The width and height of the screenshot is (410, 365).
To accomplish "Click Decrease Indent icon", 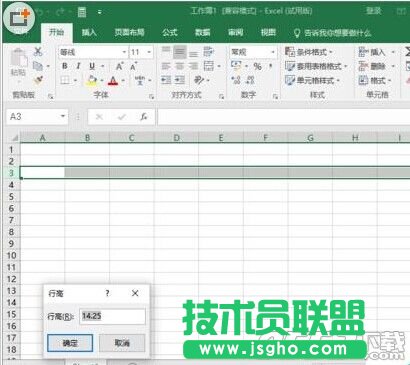I will coord(166,80).
